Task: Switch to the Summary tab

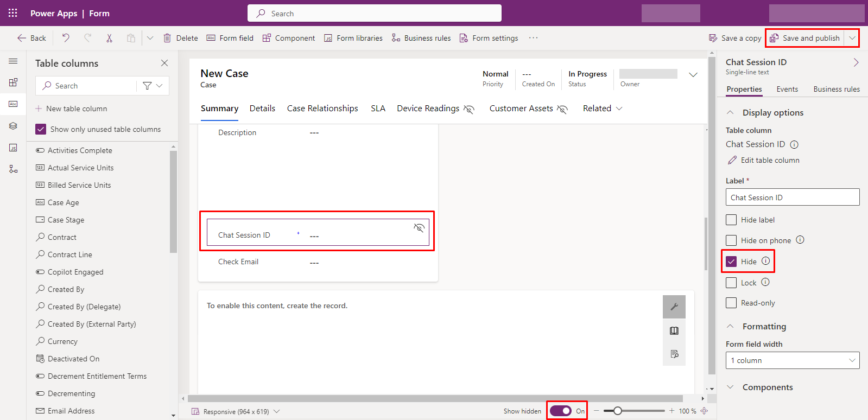Action: (219, 109)
